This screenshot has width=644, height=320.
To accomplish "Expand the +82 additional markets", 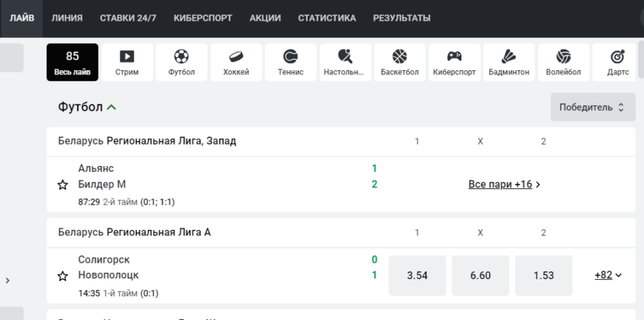I will [608, 275].
